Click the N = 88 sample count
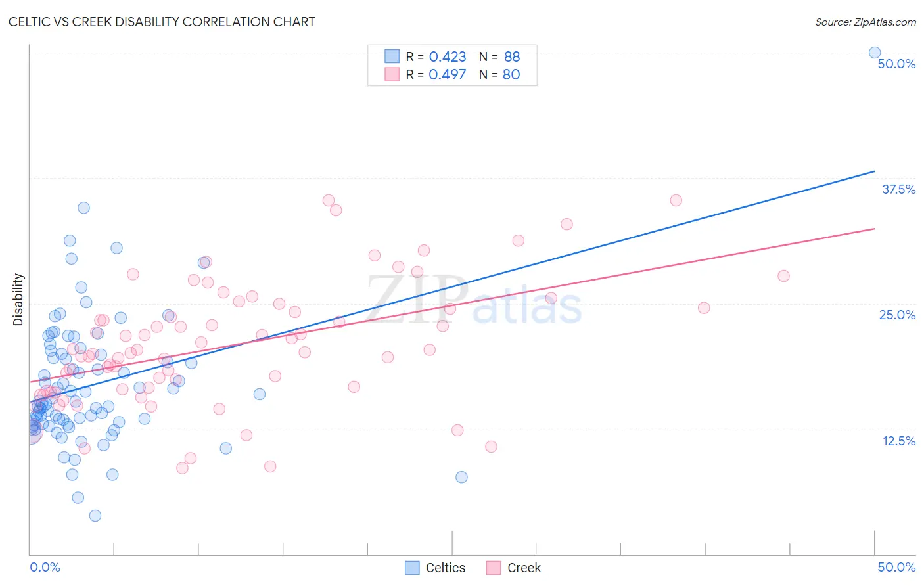Screen dimensions: 924x586 (499, 56)
